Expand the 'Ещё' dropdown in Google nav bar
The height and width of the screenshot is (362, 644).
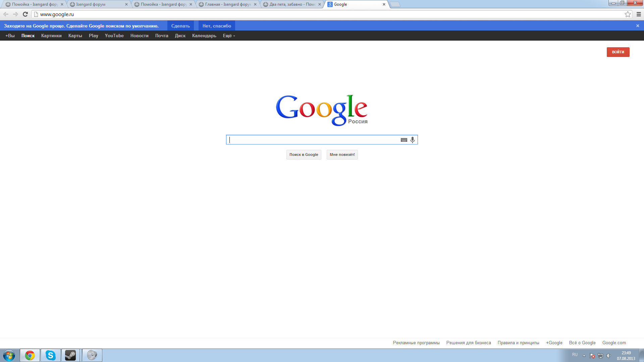pyautogui.click(x=228, y=35)
